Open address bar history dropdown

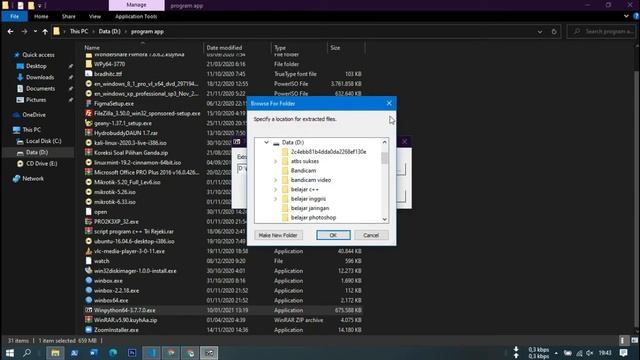[540, 31]
